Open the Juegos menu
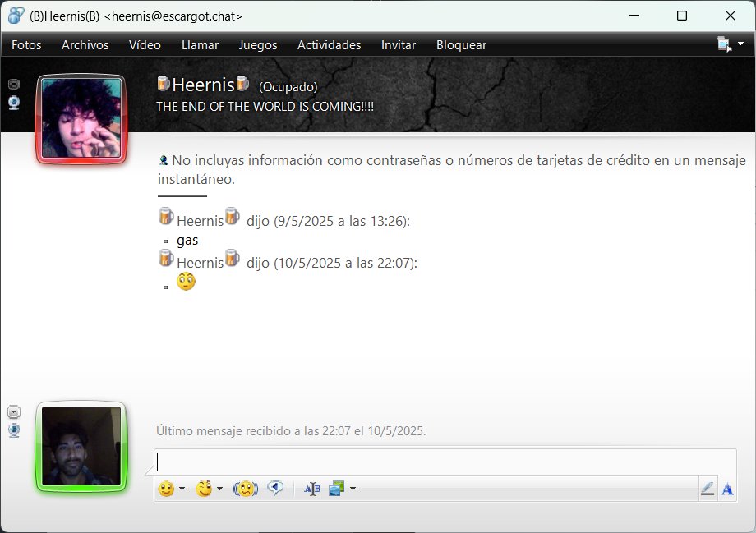This screenshot has width=756, height=533. point(257,45)
